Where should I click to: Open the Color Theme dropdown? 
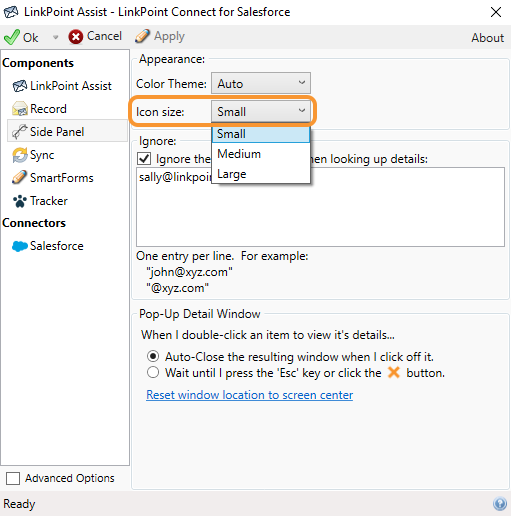(261, 83)
